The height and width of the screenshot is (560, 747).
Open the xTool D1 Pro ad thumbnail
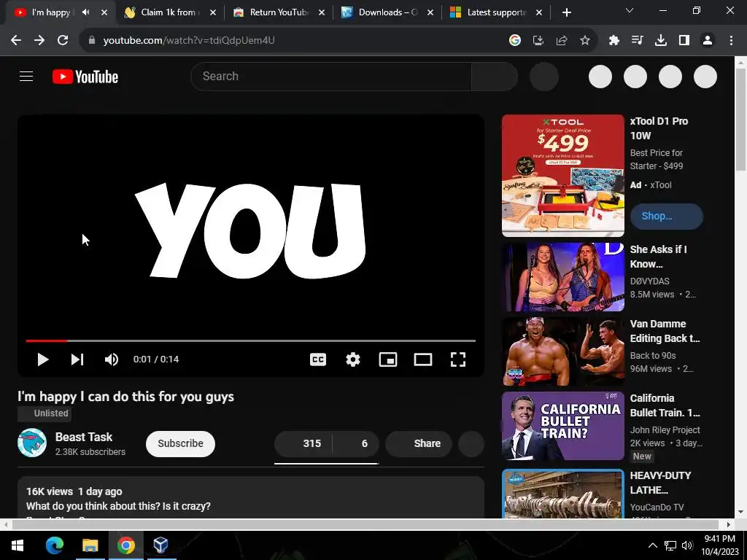(562, 175)
